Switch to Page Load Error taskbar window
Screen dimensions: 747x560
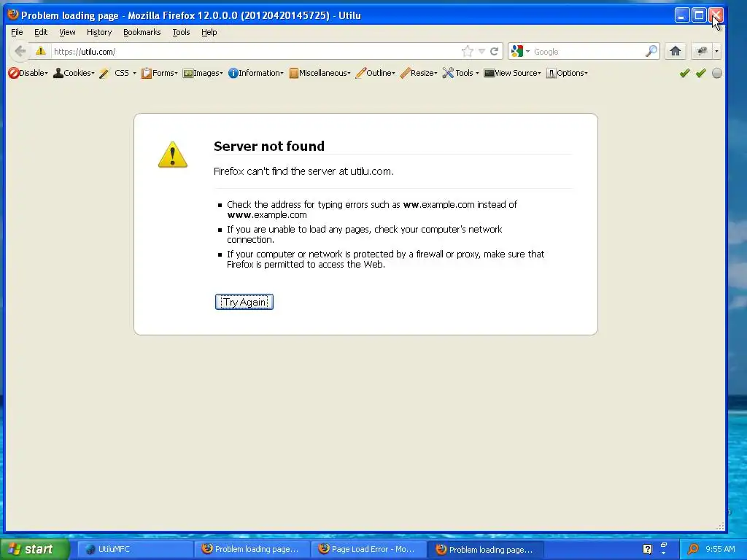[x=368, y=549]
